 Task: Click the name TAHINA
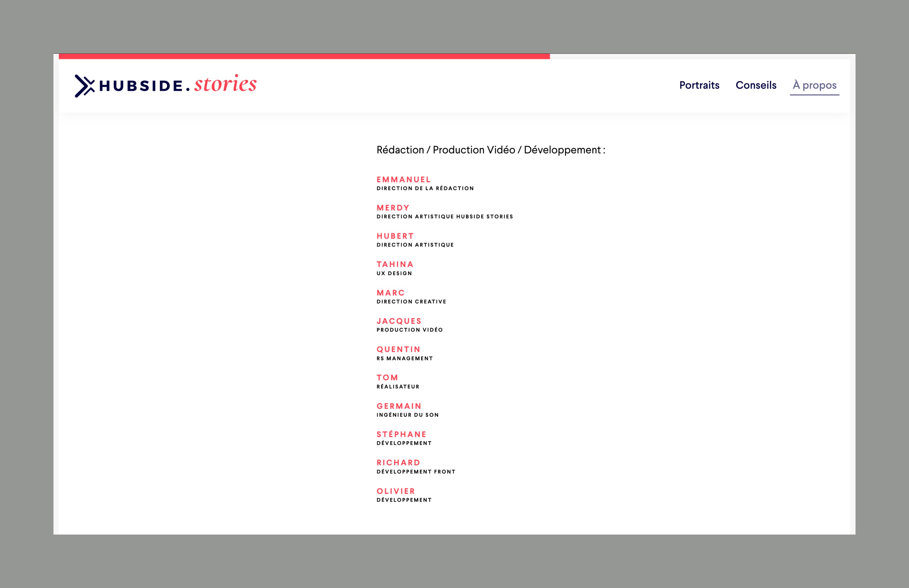[395, 264]
